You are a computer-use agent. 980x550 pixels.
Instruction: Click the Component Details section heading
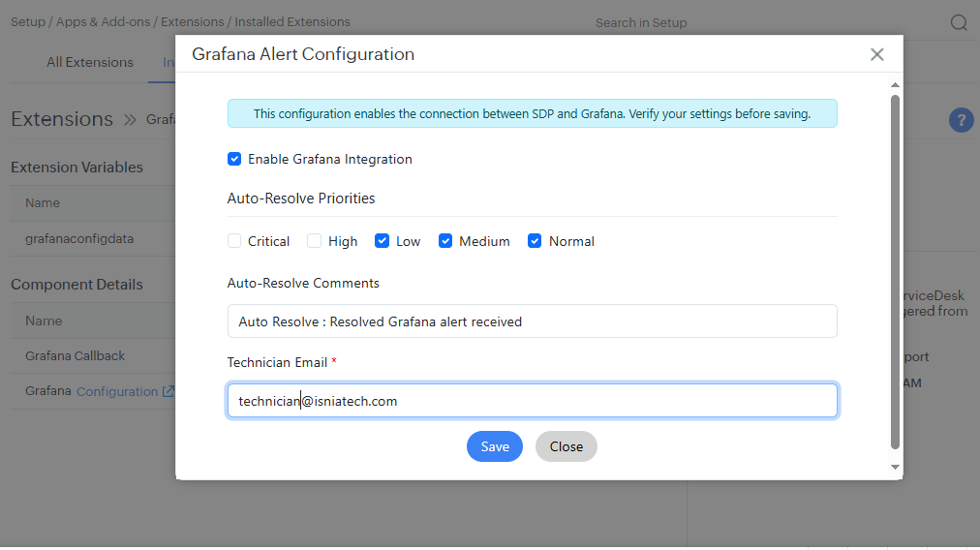(x=77, y=285)
